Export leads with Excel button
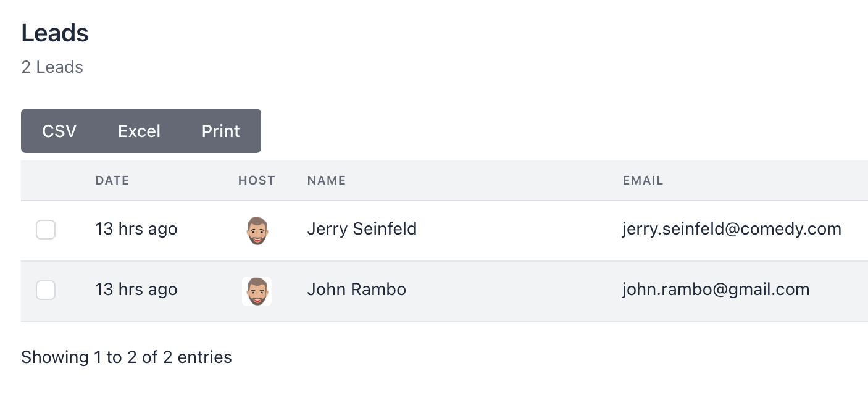The height and width of the screenshot is (400, 868). click(139, 131)
